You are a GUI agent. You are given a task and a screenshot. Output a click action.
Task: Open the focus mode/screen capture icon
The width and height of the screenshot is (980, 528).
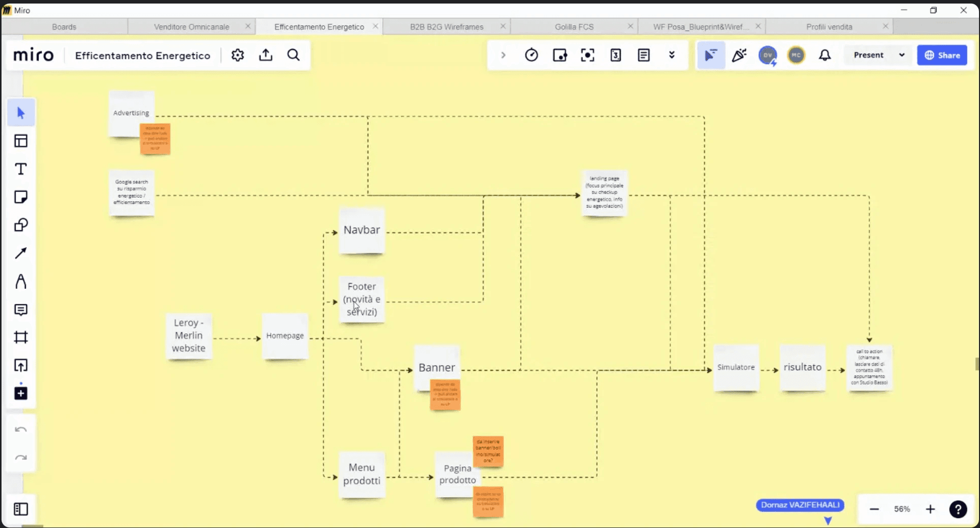[587, 55]
